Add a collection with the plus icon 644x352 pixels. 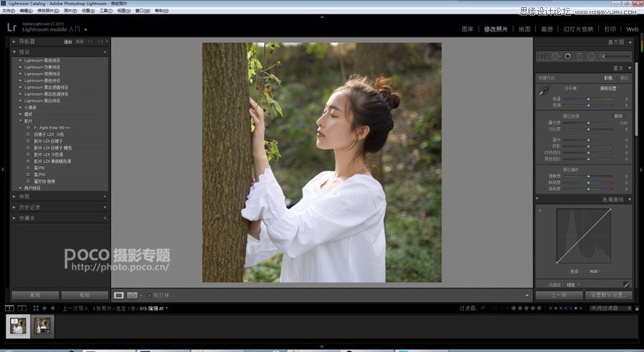pos(104,218)
